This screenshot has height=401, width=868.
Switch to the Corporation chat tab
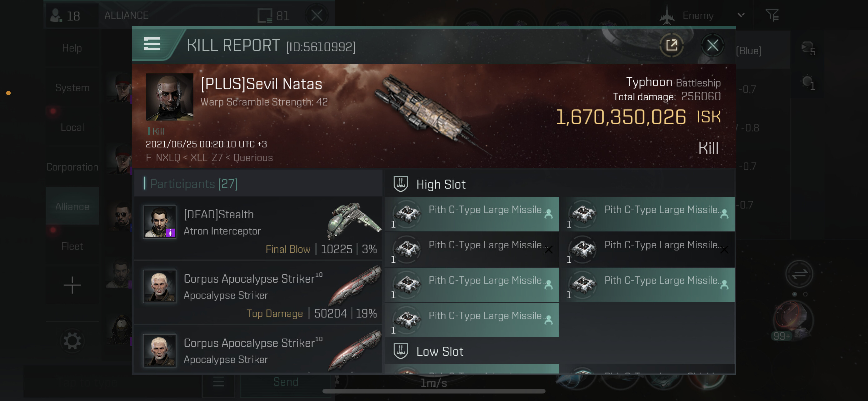click(x=72, y=167)
